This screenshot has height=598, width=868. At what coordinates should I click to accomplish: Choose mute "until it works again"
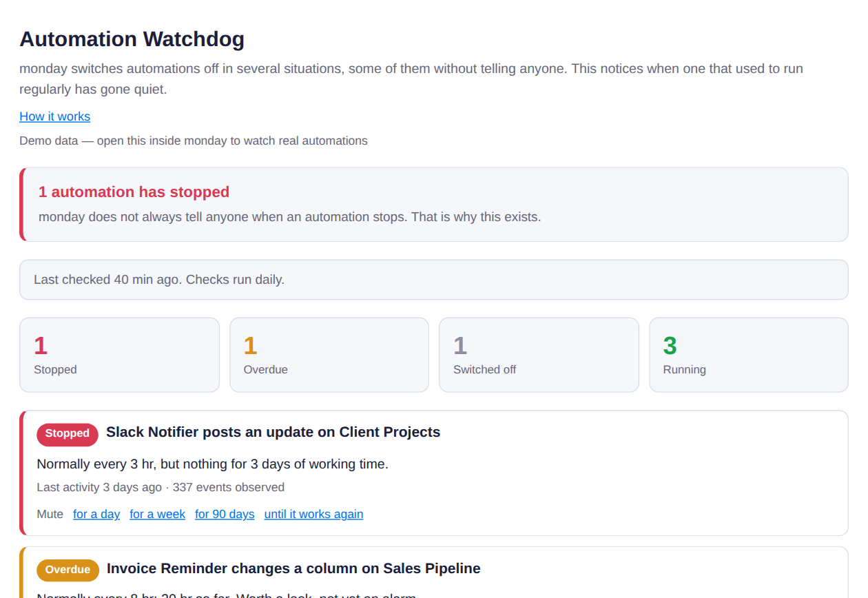click(x=313, y=514)
